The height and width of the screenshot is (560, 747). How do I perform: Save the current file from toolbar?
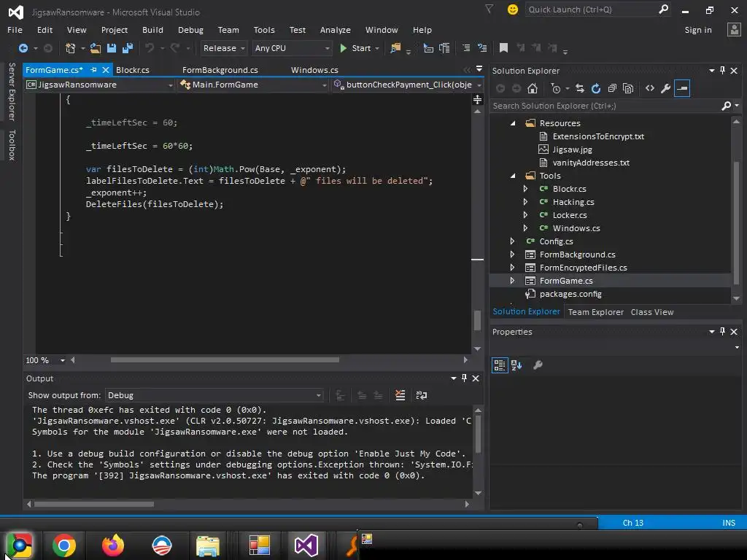click(x=112, y=48)
